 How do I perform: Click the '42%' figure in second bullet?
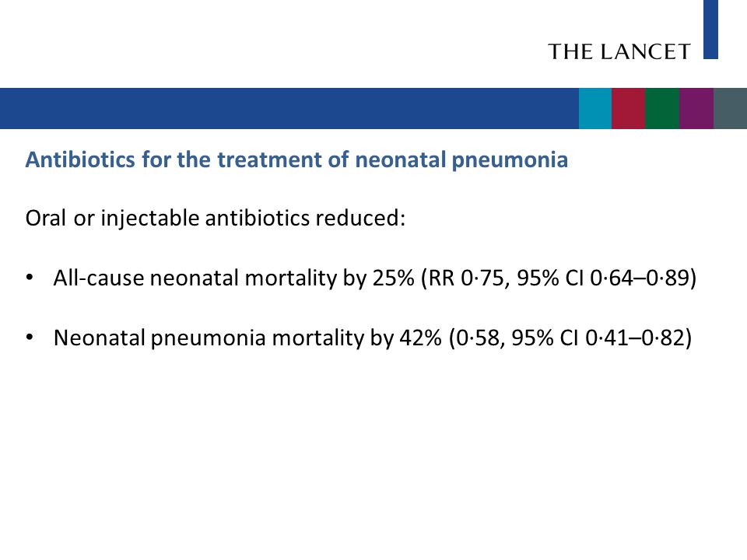tap(420, 338)
